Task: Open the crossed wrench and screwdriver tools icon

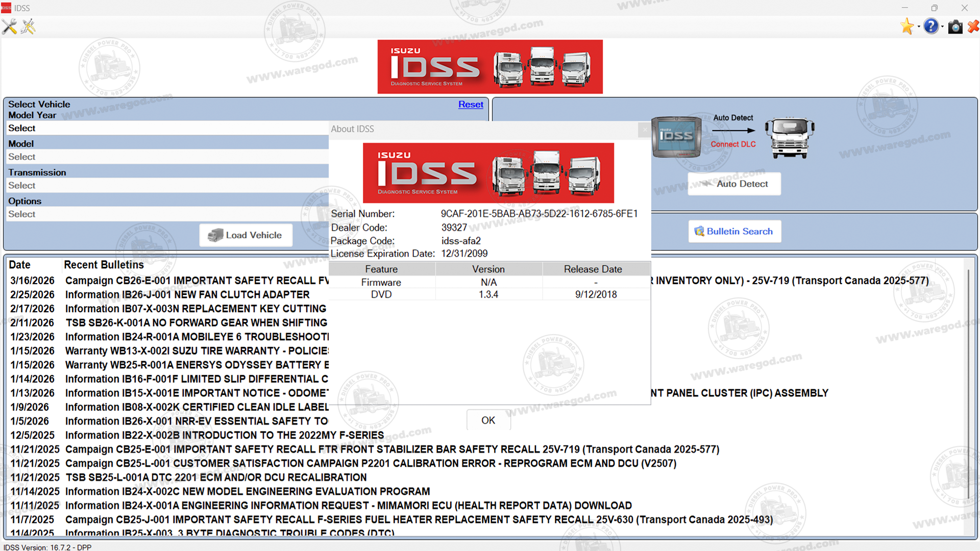Action: pos(9,27)
